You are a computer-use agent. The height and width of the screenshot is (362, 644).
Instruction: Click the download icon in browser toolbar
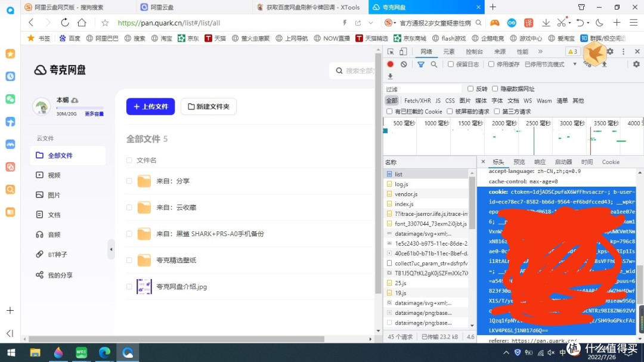(x=546, y=23)
